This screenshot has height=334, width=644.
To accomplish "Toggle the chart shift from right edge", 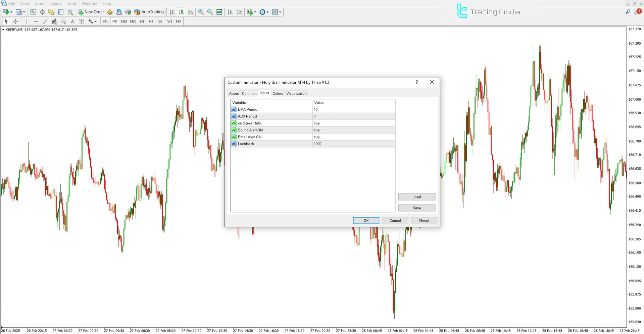I will (x=239, y=12).
